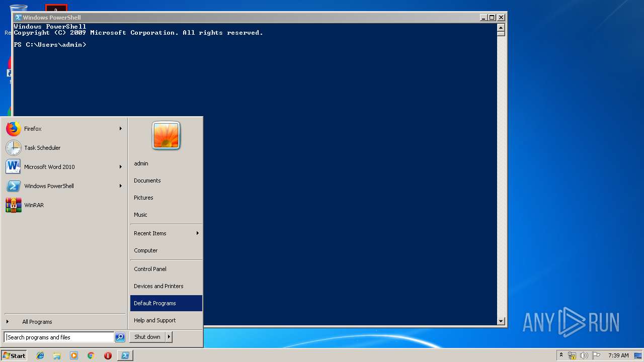Focus the Search programs and files box
This screenshot has height=362, width=644.
pyautogui.click(x=59, y=337)
